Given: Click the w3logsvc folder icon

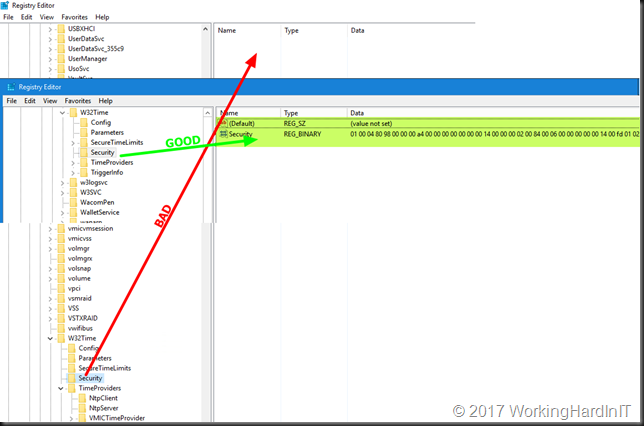Looking at the screenshot, I should (x=73, y=182).
